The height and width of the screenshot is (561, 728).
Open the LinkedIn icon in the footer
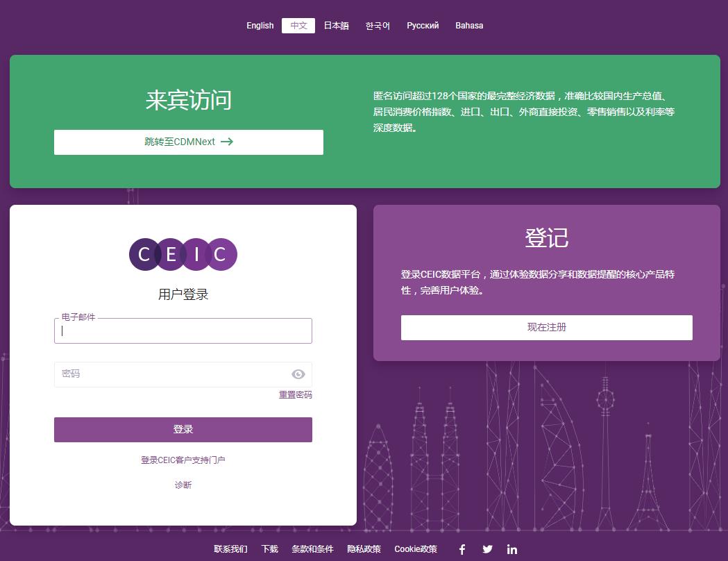tap(512, 549)
